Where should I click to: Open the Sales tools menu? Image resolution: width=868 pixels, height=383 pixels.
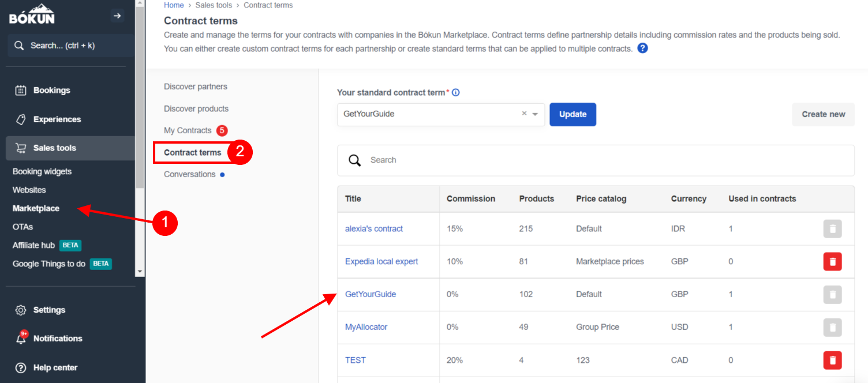pyautogui.click(x=70, y=148)
